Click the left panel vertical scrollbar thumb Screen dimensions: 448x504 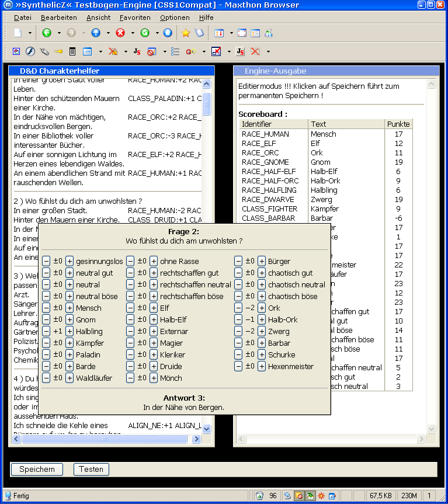[x=207, y=103]
